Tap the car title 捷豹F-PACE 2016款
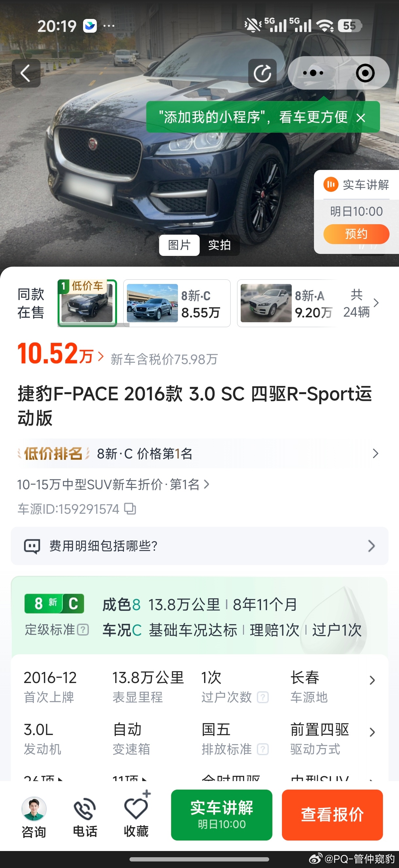Screen dimensions: 399x868 tap(195, 406)
